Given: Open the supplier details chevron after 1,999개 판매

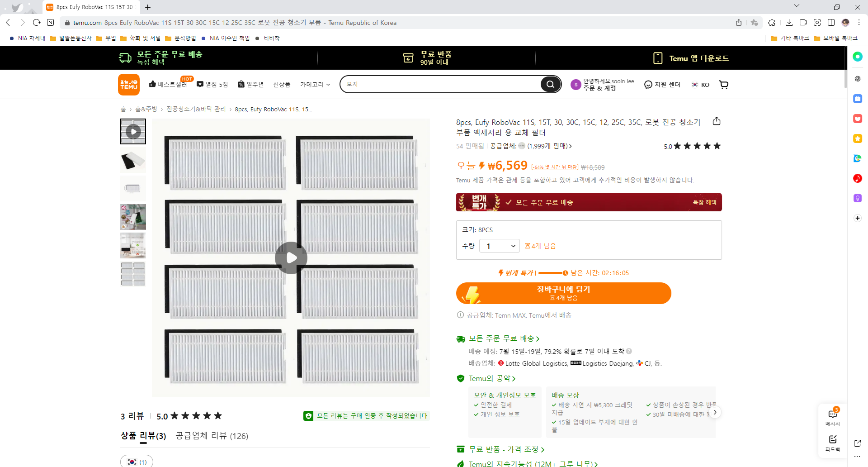Looking at the screenshot, I should click(x=571, y=146).
